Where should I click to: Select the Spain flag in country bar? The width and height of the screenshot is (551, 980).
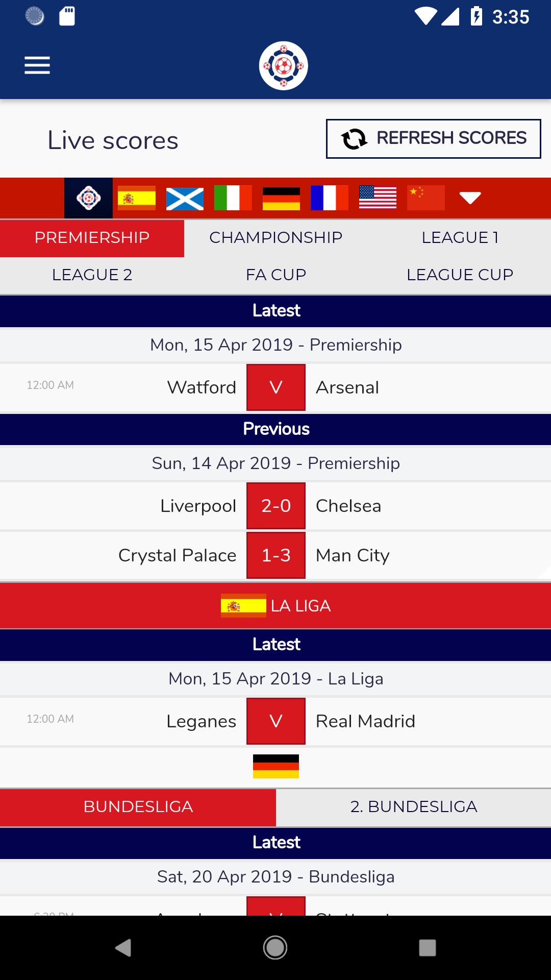click(x=137, y=198)
